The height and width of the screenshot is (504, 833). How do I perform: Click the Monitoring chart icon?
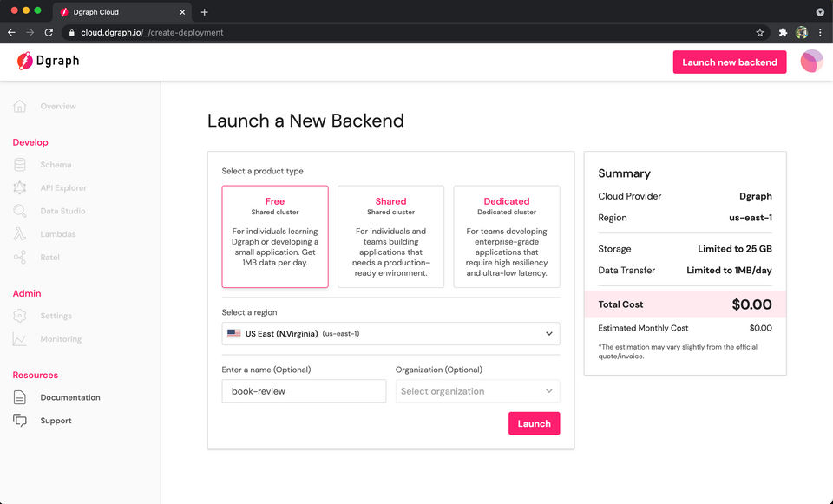point(20,339)
